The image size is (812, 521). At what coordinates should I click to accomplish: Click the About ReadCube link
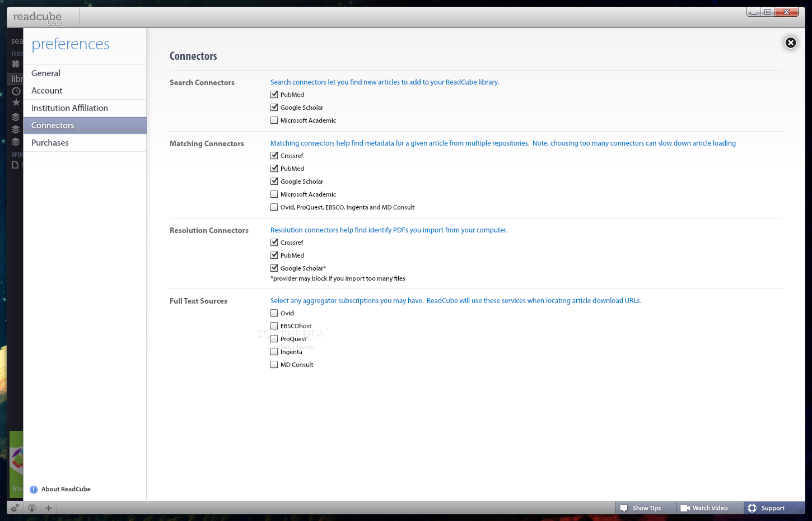tap(66, 489)
